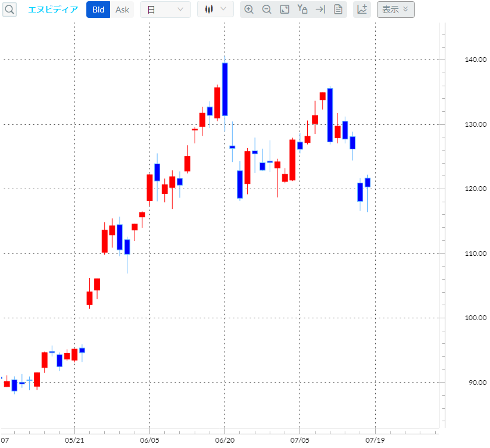Viewport: 490px width, 448px height.
Task: Click the 140.00 price axis label
Action: coord(475,59)
